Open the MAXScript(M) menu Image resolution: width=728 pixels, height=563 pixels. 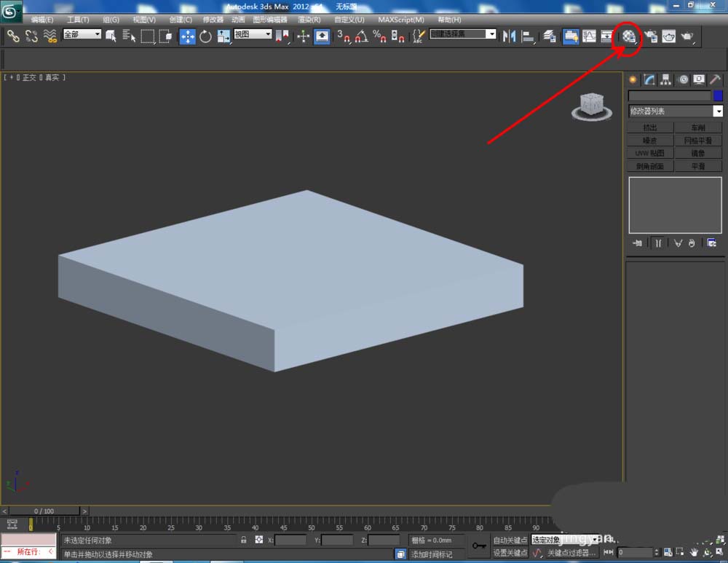[401, 20]
